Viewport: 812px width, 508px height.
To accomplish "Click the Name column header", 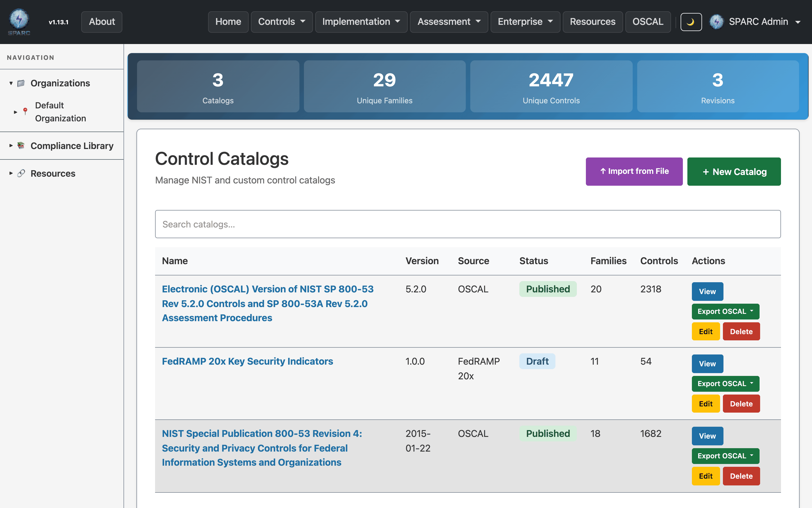I will point(175,261).
